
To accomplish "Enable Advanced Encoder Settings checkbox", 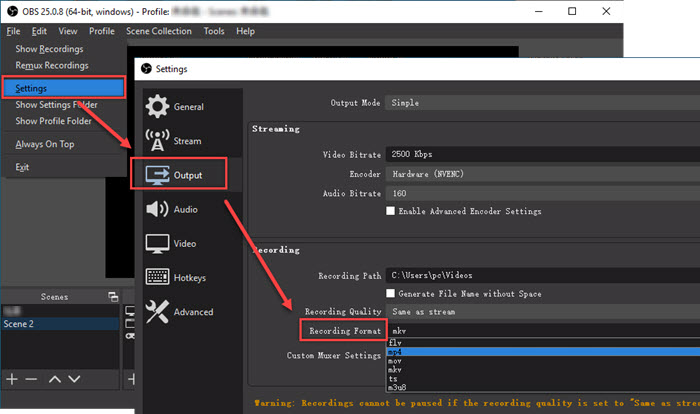I will point(391,211).
